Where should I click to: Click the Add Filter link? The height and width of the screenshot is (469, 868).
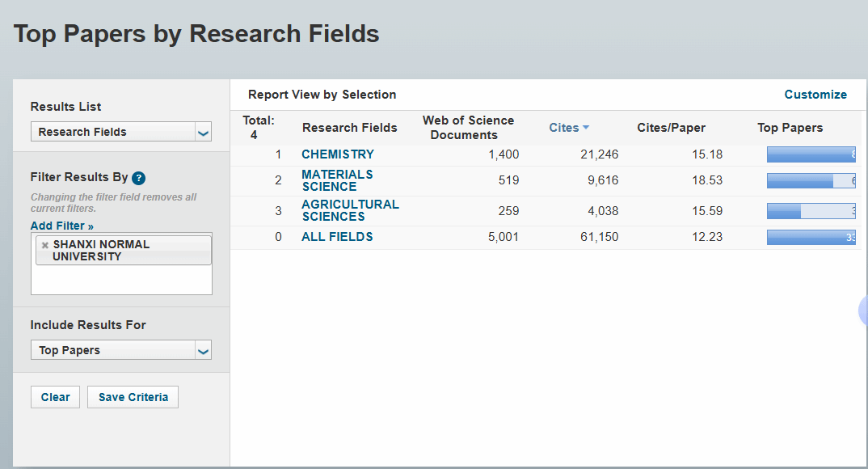62,226
